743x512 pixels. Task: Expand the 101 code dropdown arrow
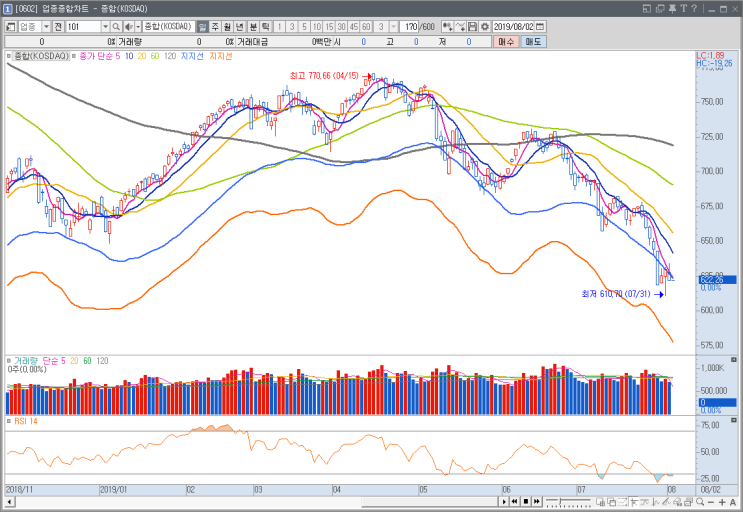click(x=105, y=27)
